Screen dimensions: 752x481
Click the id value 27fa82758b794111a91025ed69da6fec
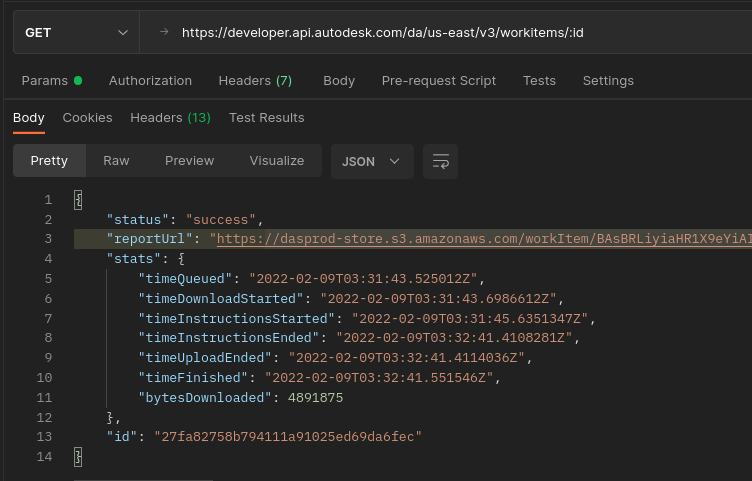(x=288, y=437)
